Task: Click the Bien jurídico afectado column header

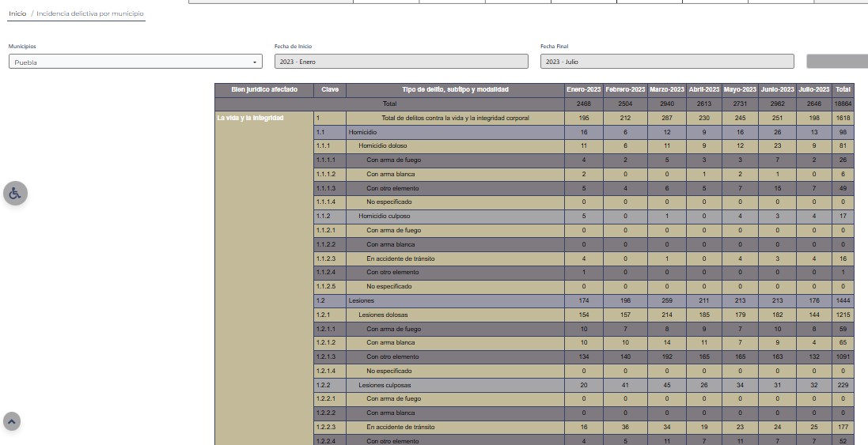Action: [264, 90]
